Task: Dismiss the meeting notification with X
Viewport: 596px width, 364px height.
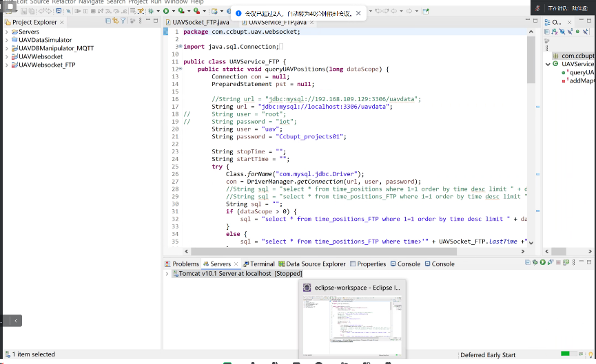Action: [x=358, y=13]
